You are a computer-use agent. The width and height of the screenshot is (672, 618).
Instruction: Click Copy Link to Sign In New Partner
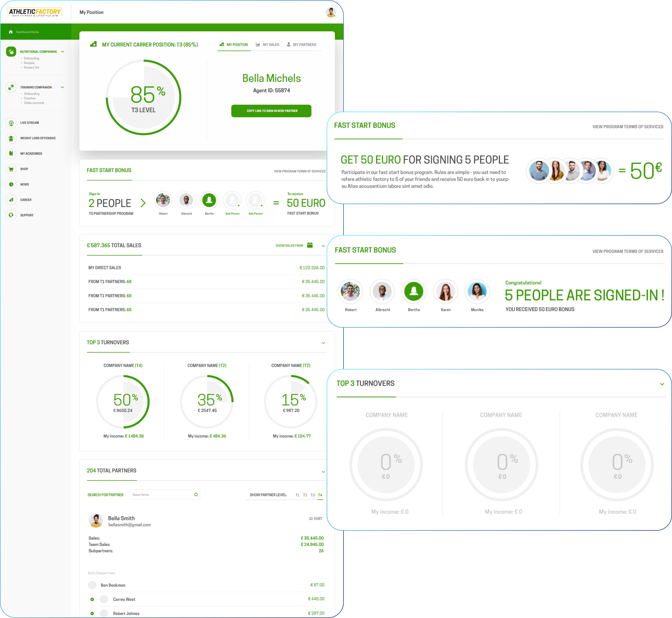point(271,111)
